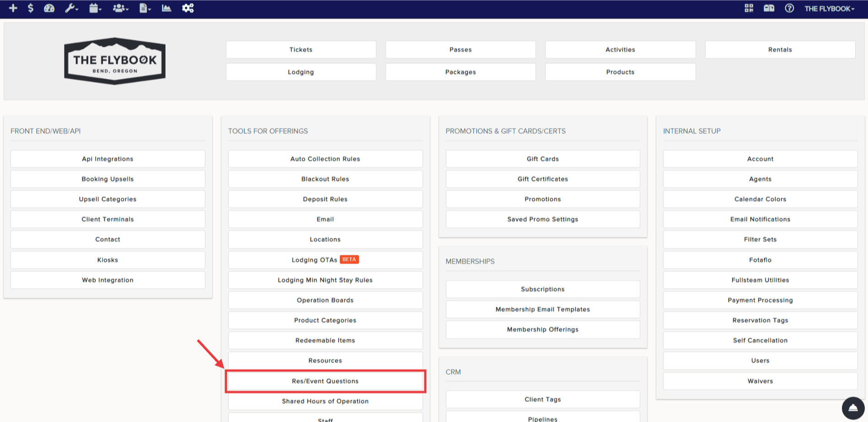Image resolution: width=868 pixels, height=422 pixels.
Task: Open Agents
Action: pos(761,179)
